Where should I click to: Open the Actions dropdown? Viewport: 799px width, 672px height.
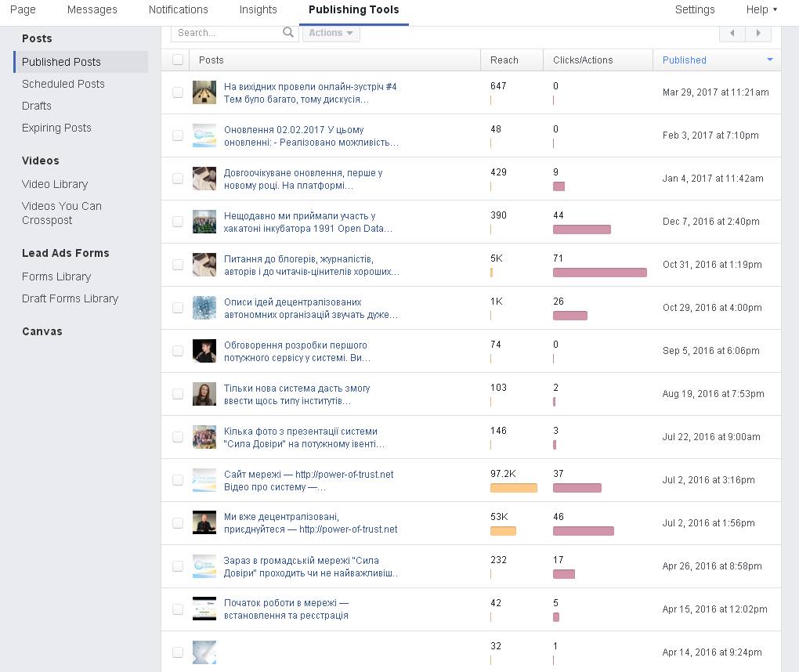click(331, 33)
